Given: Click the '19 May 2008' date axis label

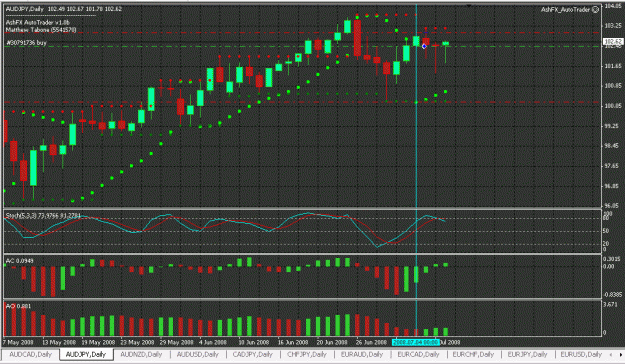Looking at the screenshot, I should (98, 342).
